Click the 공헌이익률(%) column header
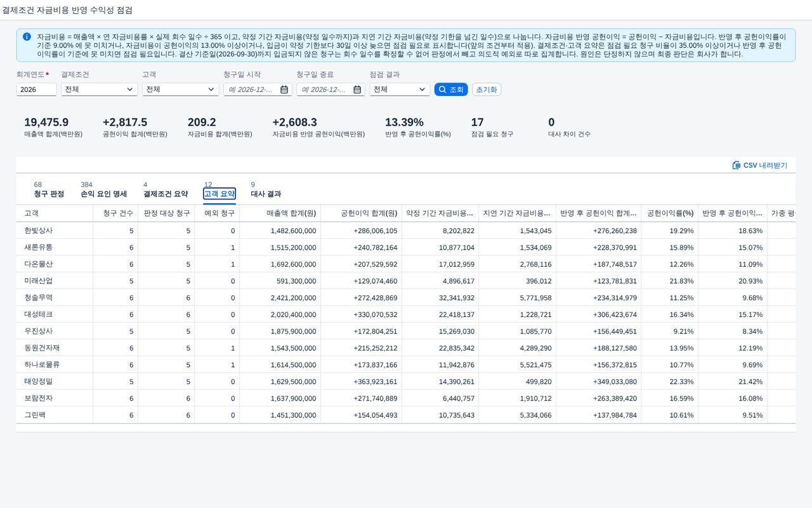 tap(670, 213)
